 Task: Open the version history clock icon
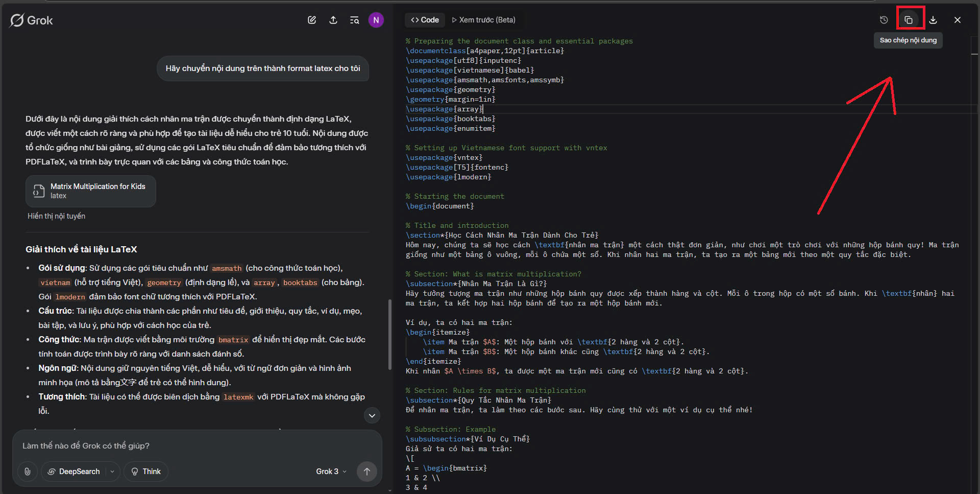(x=884, y=20)
